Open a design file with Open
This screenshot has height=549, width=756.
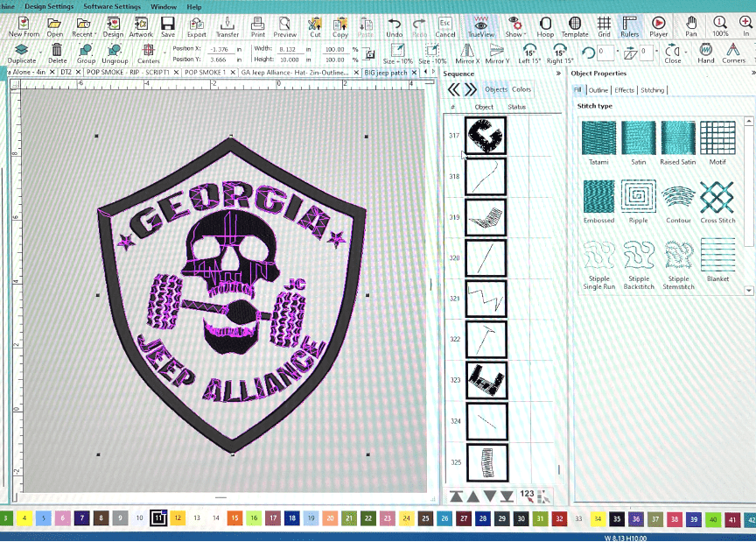tap(54, 26)
